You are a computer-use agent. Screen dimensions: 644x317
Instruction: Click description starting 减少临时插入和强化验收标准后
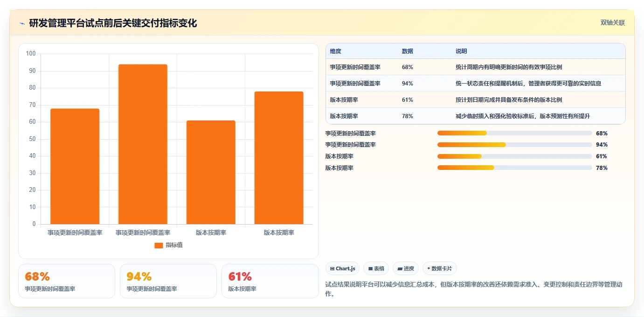coord(523,116)
